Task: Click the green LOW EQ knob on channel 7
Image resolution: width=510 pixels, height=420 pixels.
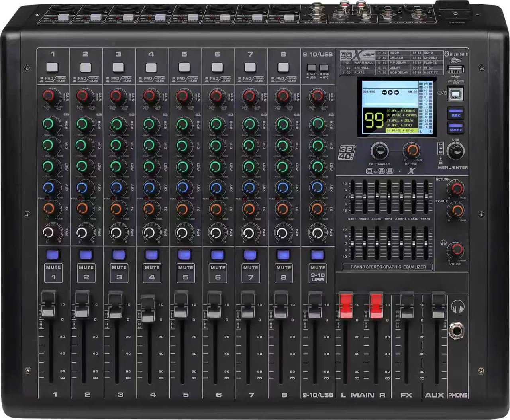Action: (x=249, y=166)
